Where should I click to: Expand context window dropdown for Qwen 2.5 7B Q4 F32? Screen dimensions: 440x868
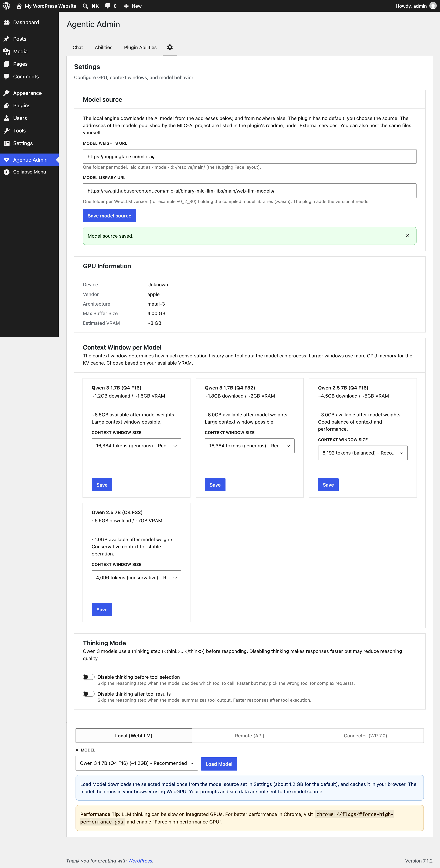pos(136,578)
